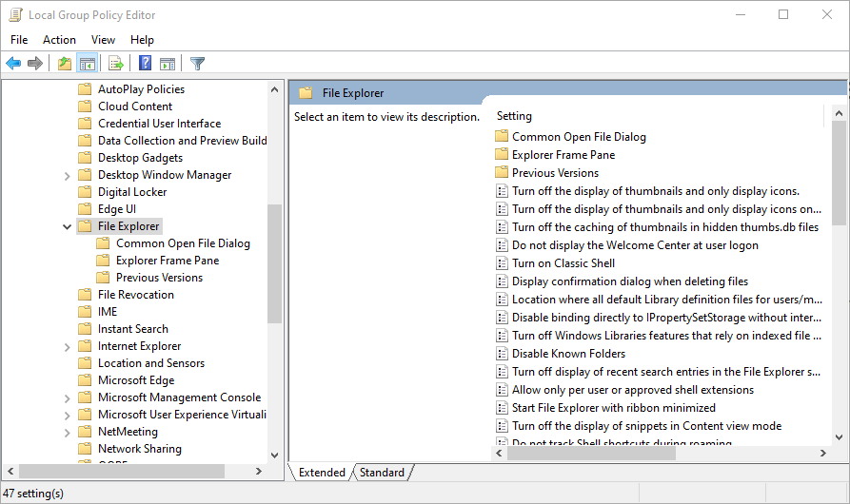Select Instant Search tree item
This screenshot has width=850, height=504.
coord(133,329)
